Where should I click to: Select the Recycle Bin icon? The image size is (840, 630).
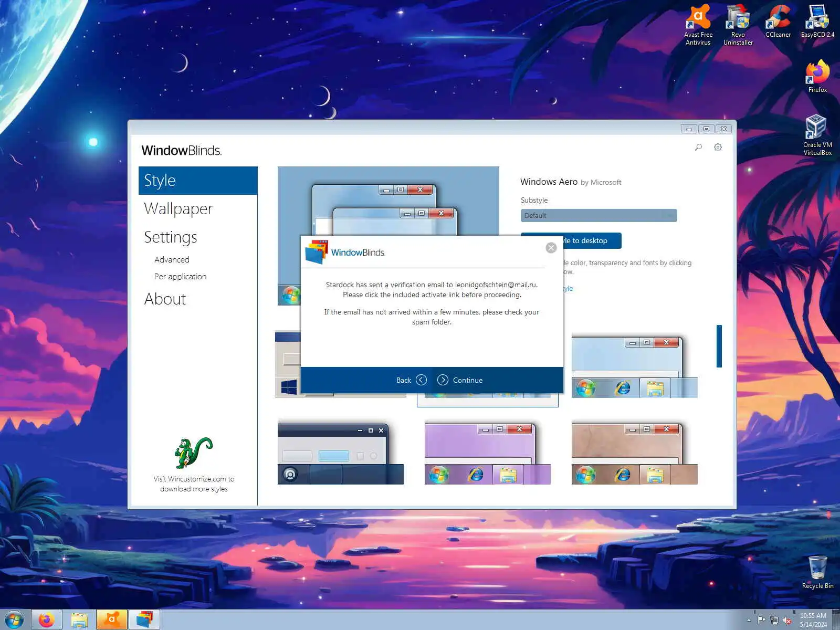[817, 572]
